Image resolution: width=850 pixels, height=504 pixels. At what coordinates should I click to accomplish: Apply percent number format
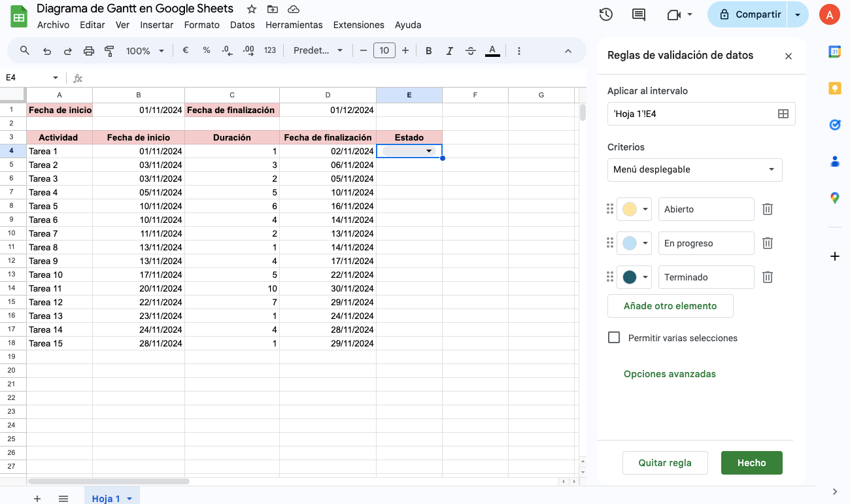tap(207, 50)
